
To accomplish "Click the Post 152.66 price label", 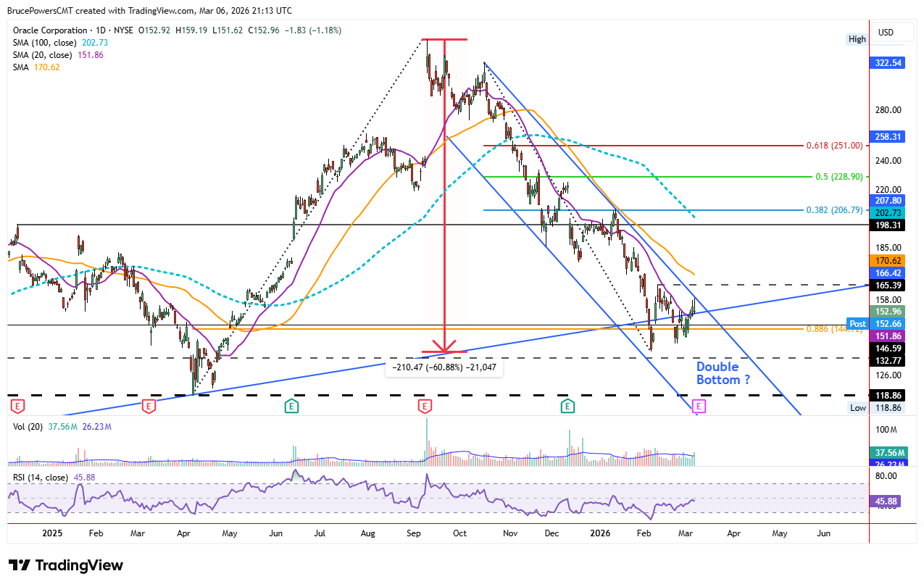I will (877, 324).
